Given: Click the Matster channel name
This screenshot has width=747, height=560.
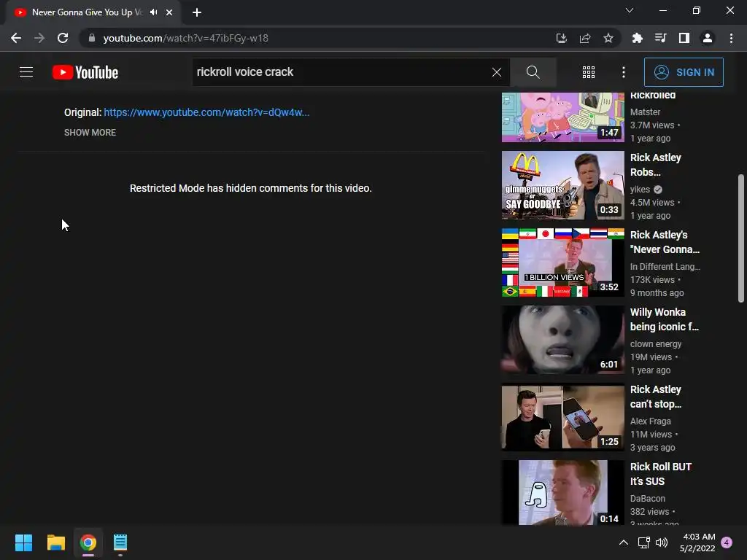Looking at the screenshot, I should (645, 112).
